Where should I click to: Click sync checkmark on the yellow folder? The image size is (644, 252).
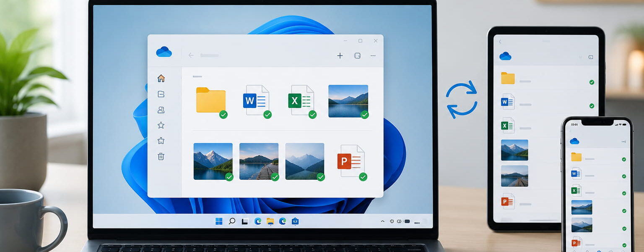(x=223, y=115)
